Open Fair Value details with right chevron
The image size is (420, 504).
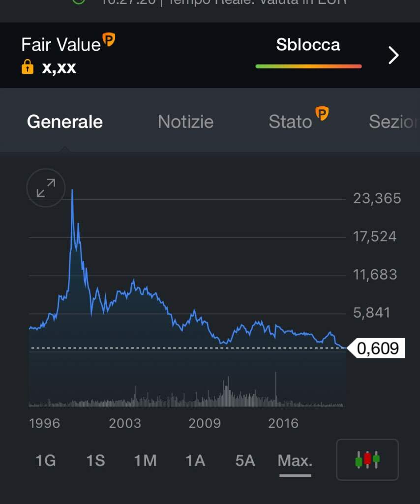(x=393, y=55)
